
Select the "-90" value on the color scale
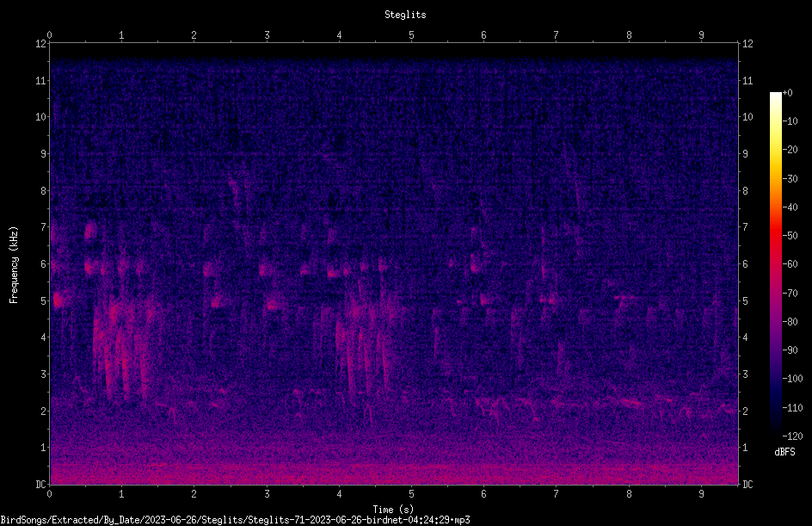[x=790, y=350]
